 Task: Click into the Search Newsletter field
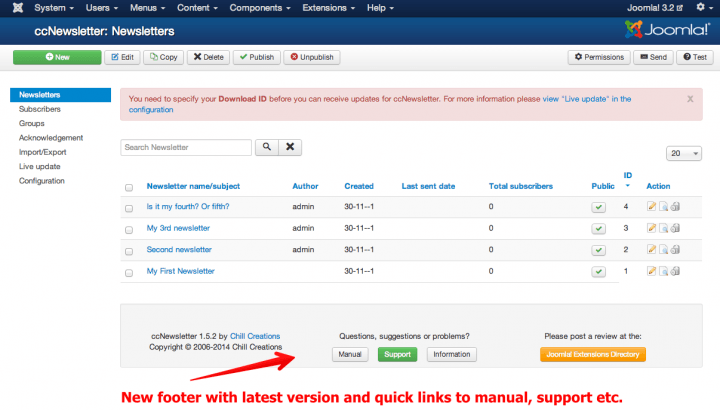tap(185, 147)
